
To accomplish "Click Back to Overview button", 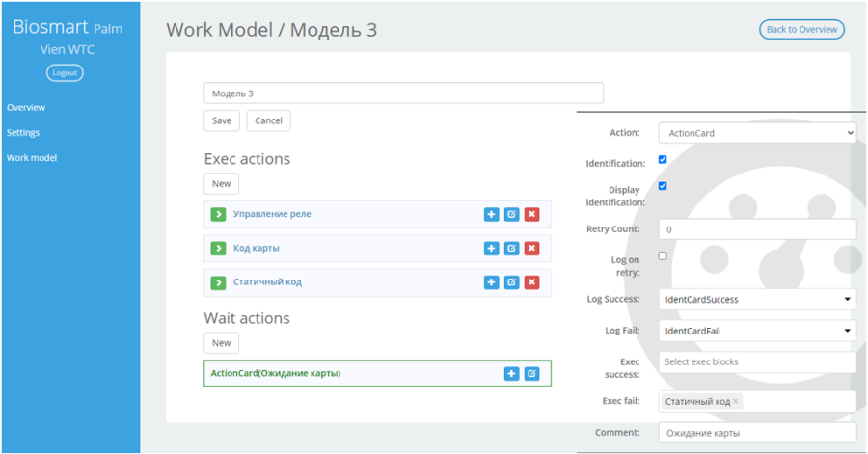I will click(801, 29).
